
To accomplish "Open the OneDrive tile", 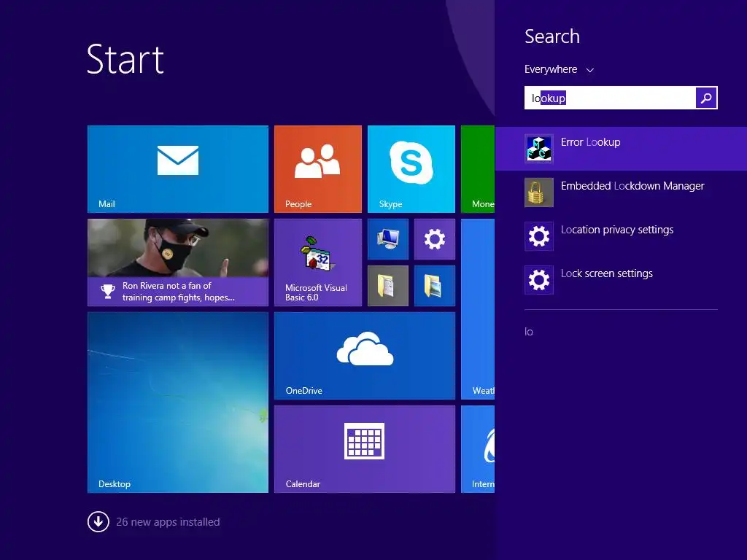I will click(365, 356).
